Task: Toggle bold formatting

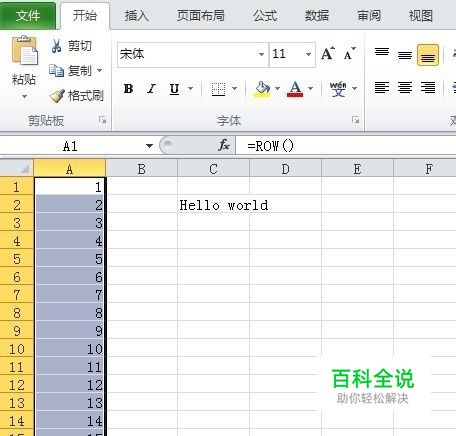Action: pyautogui.click(x=128, y=89)
